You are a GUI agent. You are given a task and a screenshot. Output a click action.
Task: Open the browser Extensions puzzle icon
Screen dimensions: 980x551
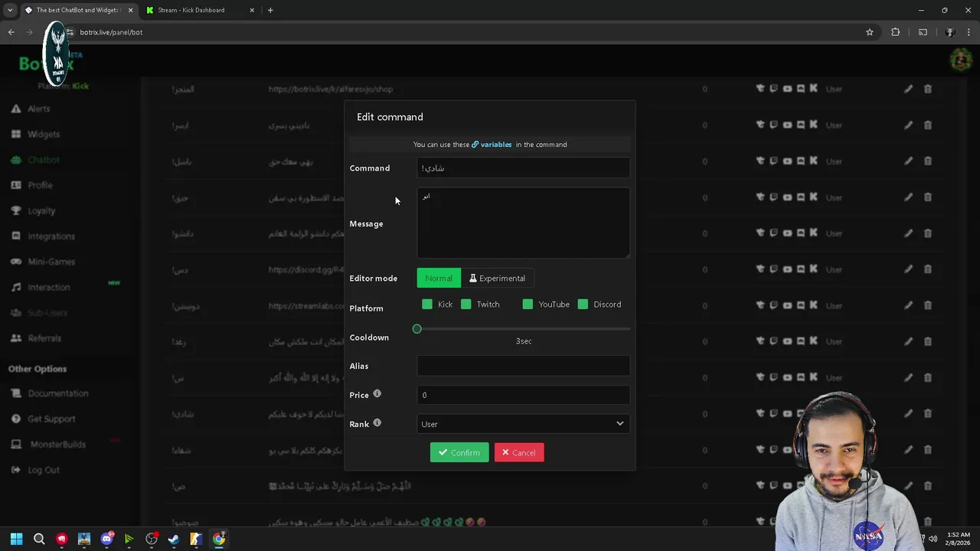pos(895,32)
